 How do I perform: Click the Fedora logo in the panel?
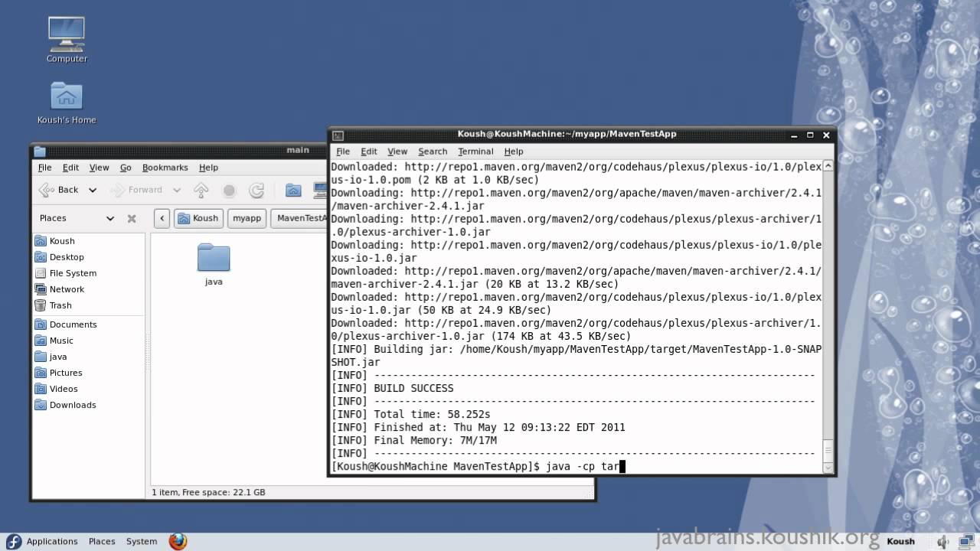click(14, 542)
